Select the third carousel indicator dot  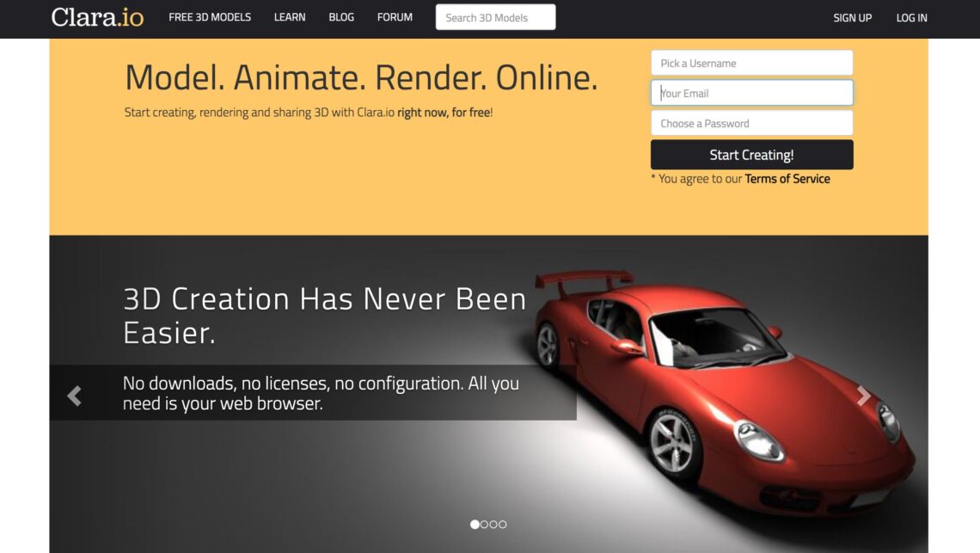(493, 524)
